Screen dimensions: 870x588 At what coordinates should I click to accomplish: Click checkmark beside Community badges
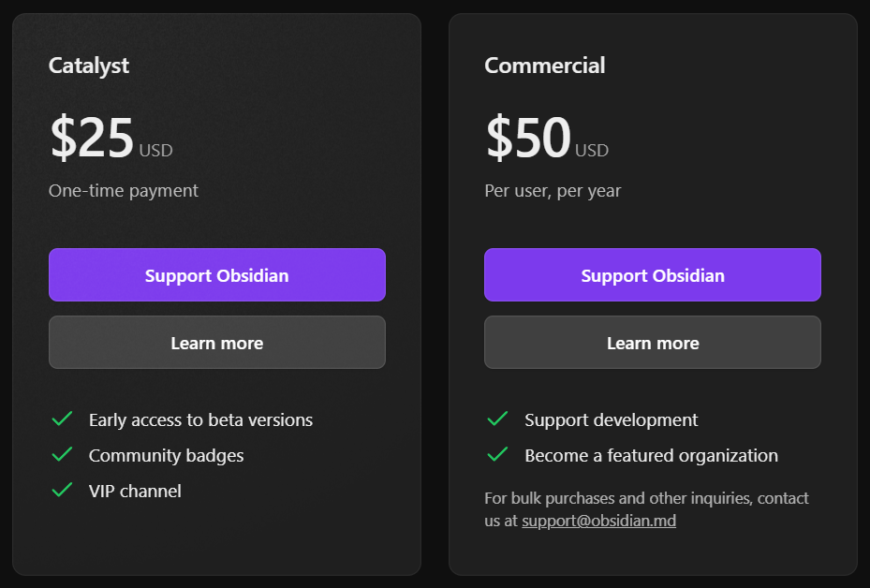(x=62, y=454)
